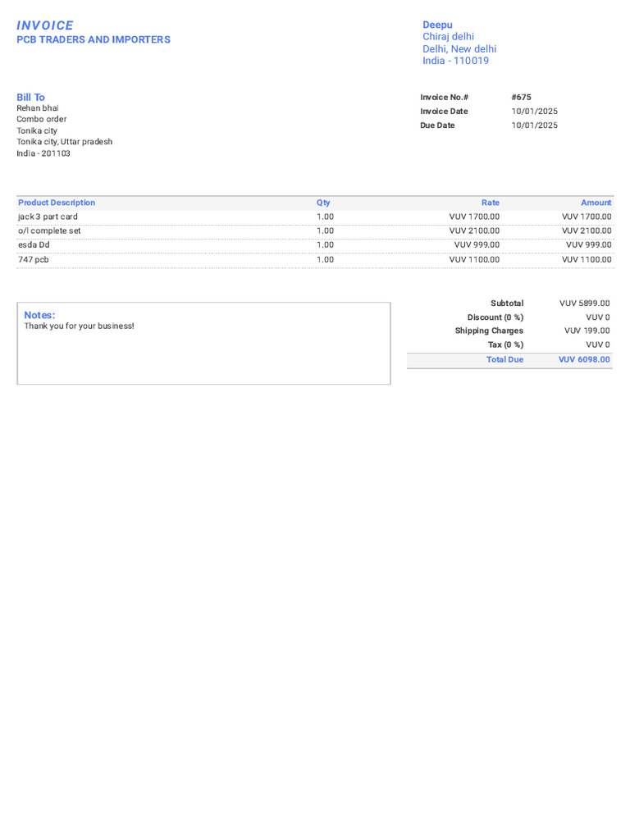Click the sender name Deepu
630x840 pixels.
click(437, 25)
